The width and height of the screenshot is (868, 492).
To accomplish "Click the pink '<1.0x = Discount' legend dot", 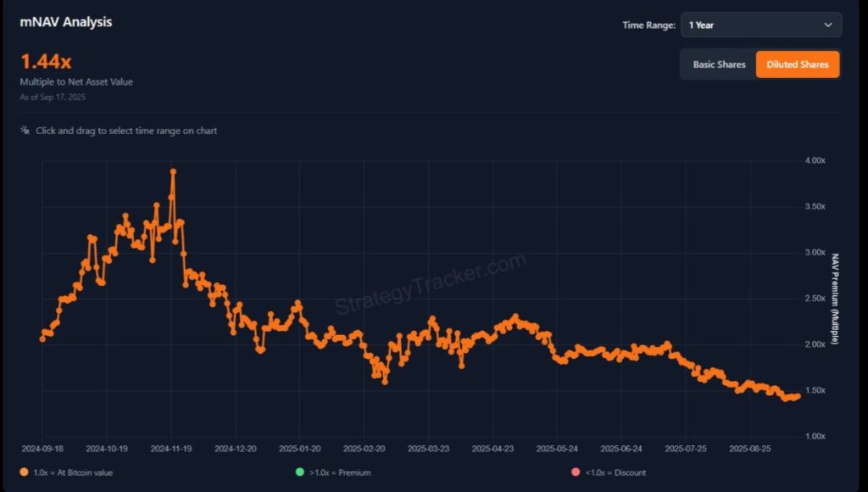I will point(575,472).
